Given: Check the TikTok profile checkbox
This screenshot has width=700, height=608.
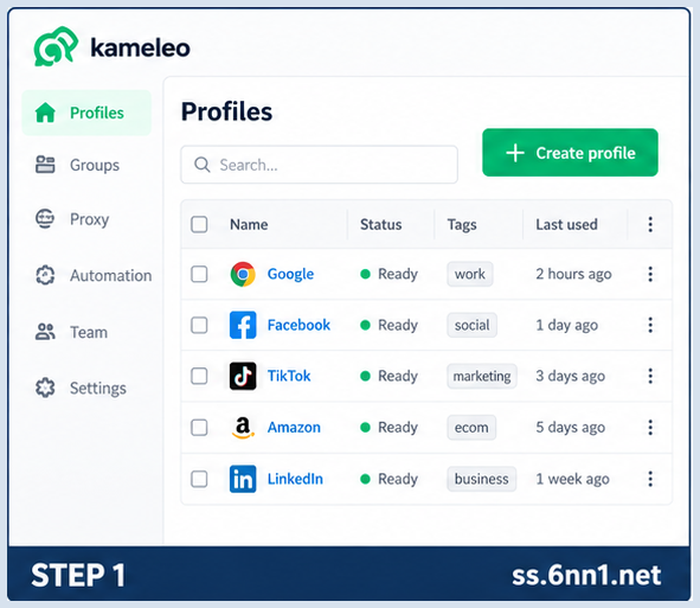Looking at the screenshot, I should pyautogui.click(x=199, y=376).
